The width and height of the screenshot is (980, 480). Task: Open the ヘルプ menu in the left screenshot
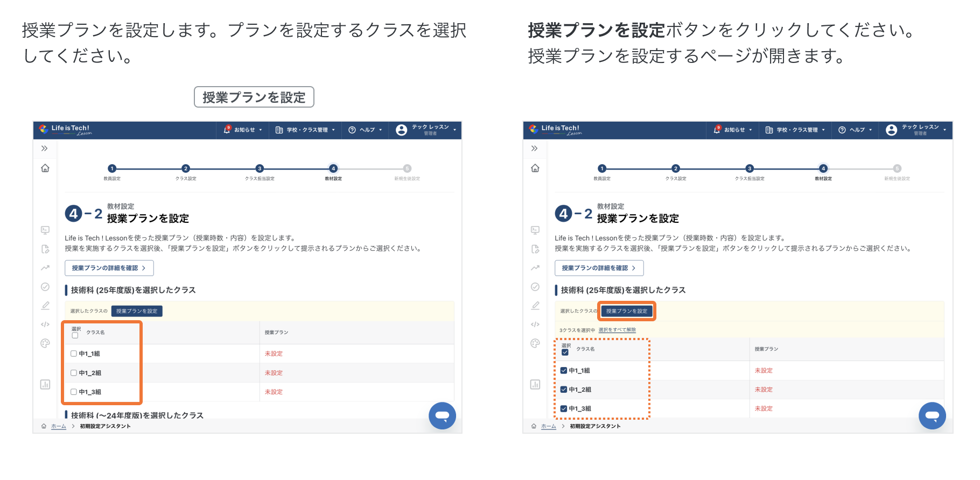tap(366, 130)
